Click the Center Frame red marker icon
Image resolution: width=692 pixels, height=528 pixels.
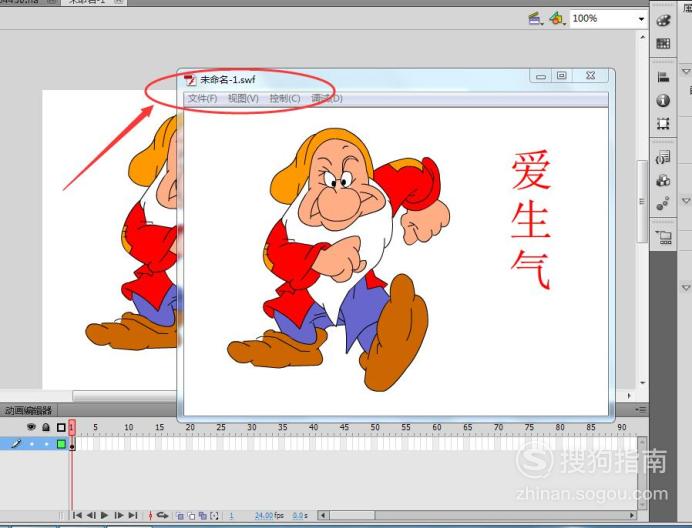(150, 515)
